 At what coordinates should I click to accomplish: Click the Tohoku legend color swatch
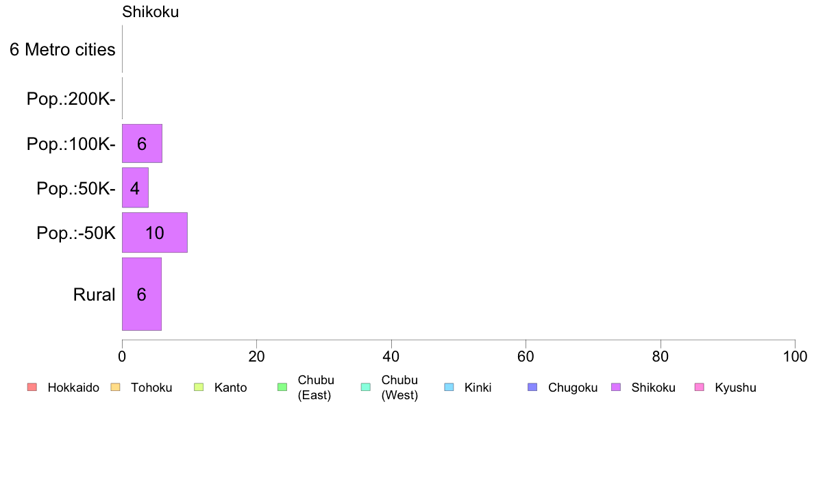tap(115, 388)
